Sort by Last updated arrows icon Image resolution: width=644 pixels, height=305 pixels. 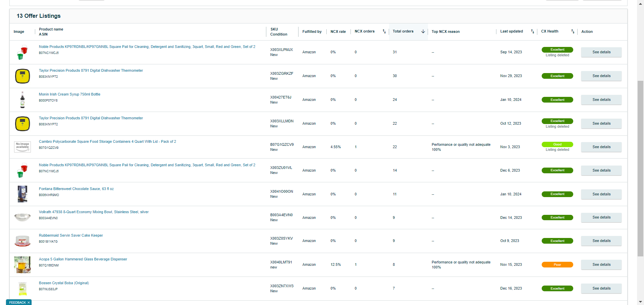532,32
